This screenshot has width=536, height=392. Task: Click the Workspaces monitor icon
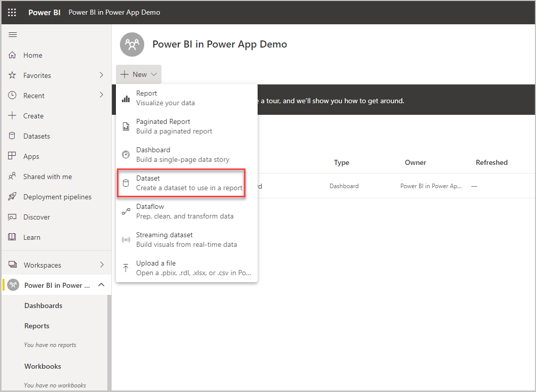coord(13,265)
